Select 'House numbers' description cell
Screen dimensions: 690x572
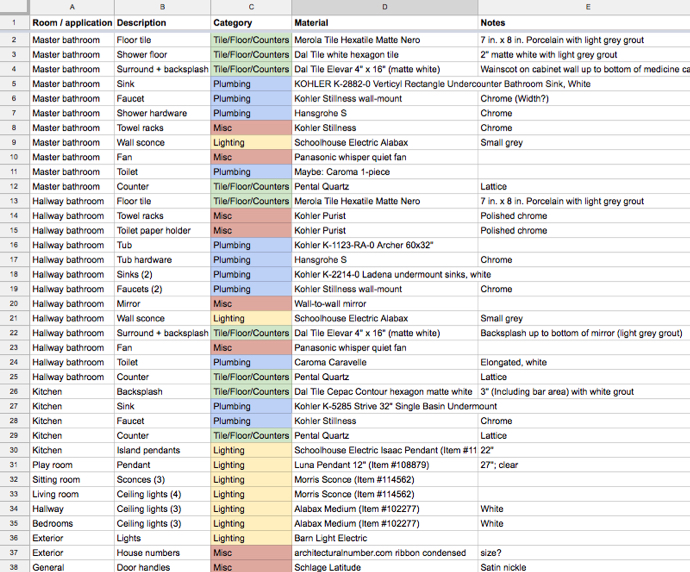point(162,553)
